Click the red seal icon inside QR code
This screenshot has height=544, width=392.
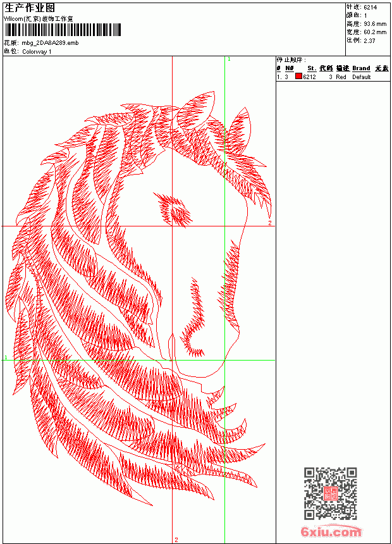pyautogui.click(x=331, y=493)
